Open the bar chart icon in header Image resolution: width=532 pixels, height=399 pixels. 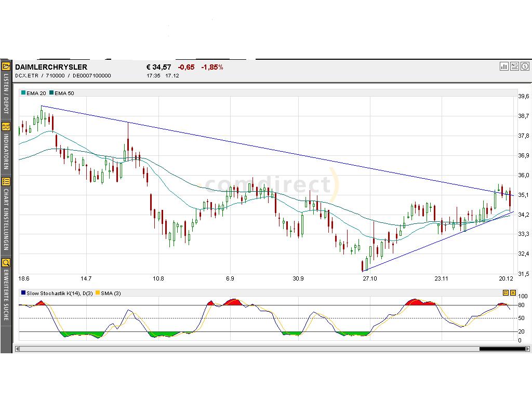[x=504, y=66]
